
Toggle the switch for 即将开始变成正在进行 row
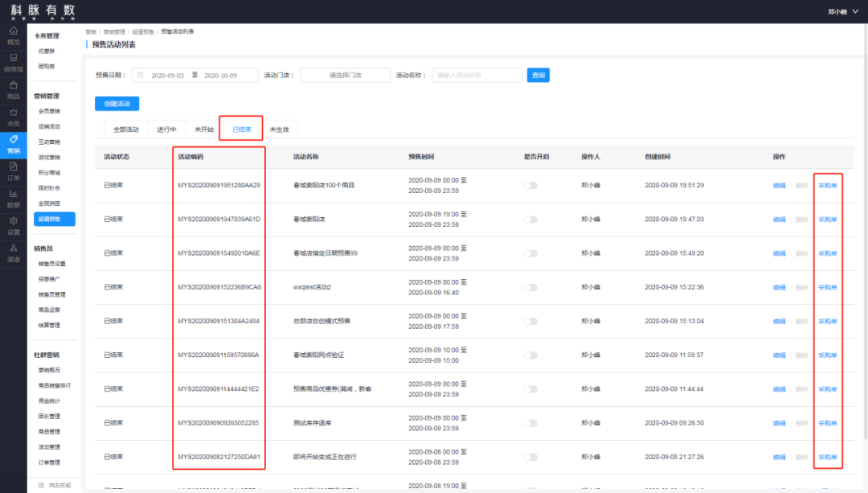click(531, 458)
